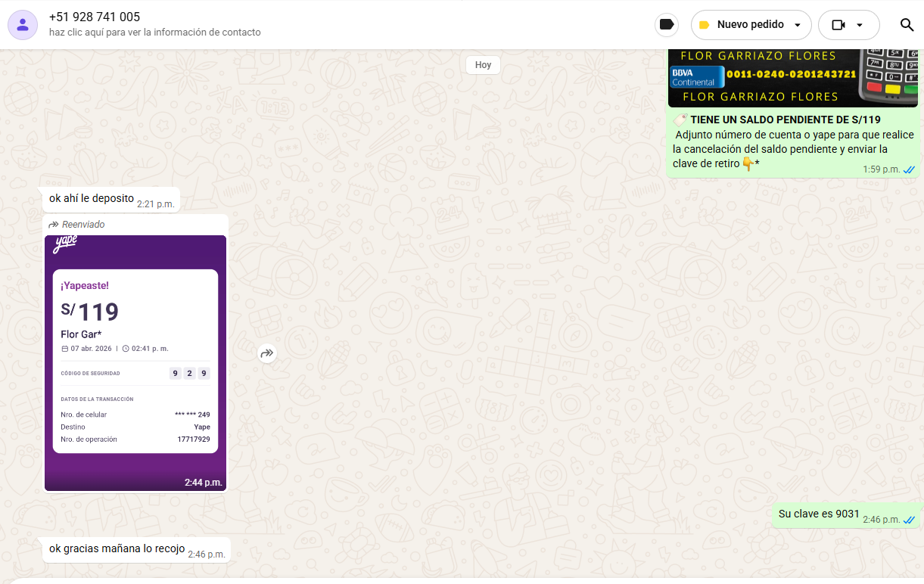Viewport: 924px width, 584px height.
Task: Click the Reenviado forwarded arrow icon
Action: click(x=54, y=225)
